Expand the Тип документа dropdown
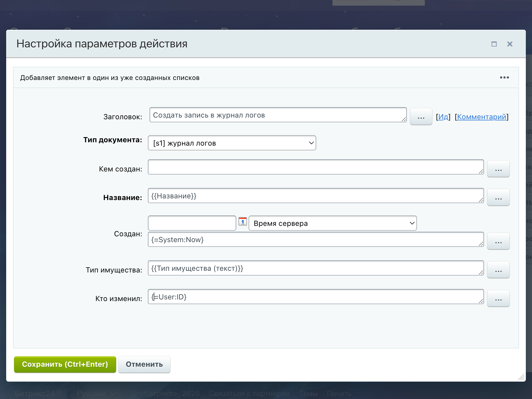 [x=232, y=143]
